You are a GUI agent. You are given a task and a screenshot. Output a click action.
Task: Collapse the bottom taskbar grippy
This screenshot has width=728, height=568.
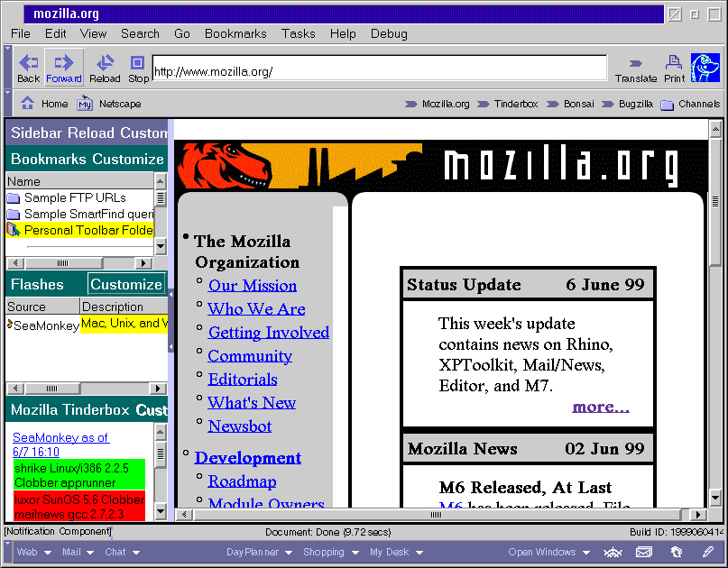point(7,552)
